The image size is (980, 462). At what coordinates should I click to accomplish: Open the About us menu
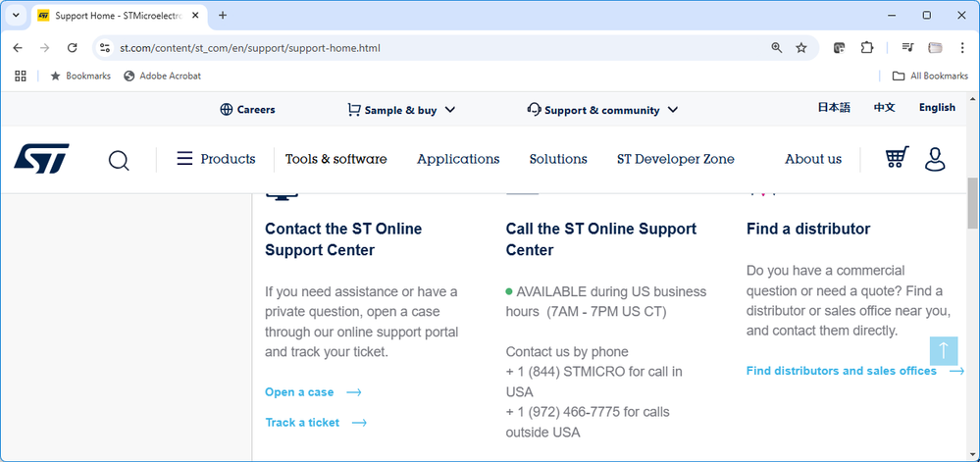coord(813,159)
